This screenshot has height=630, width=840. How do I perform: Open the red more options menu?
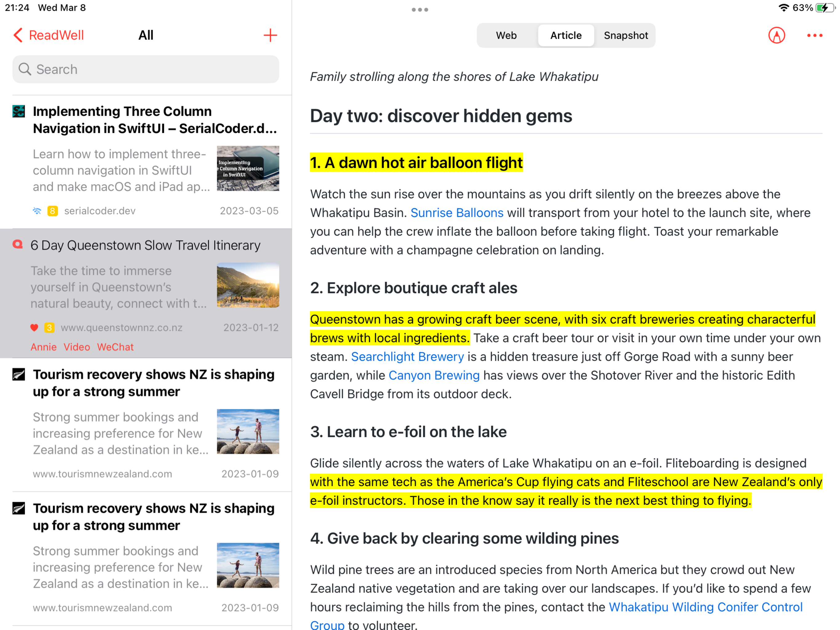pos(814,35)
